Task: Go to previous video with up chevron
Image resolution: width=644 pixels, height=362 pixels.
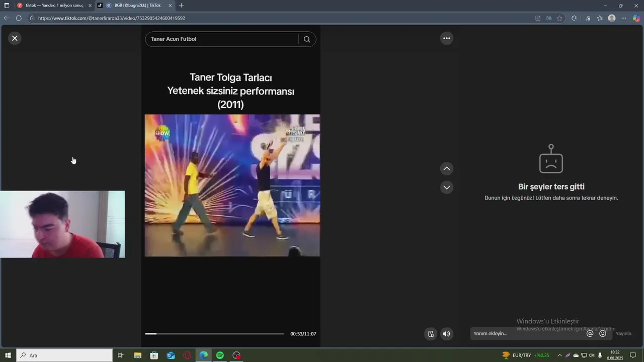Action: [446, 168]
